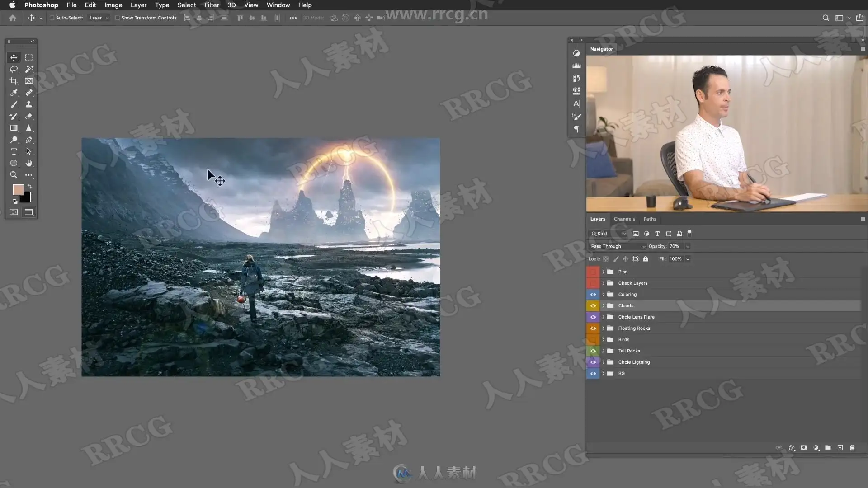The image size is (868, 488).
Task: Select the Lasso tool
Action: pos(14,69)
